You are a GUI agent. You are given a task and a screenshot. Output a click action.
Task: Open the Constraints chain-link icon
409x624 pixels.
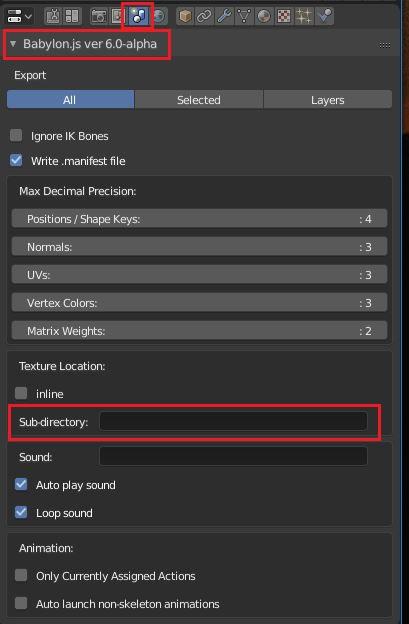pyautogui.click(x=204, y=16)
